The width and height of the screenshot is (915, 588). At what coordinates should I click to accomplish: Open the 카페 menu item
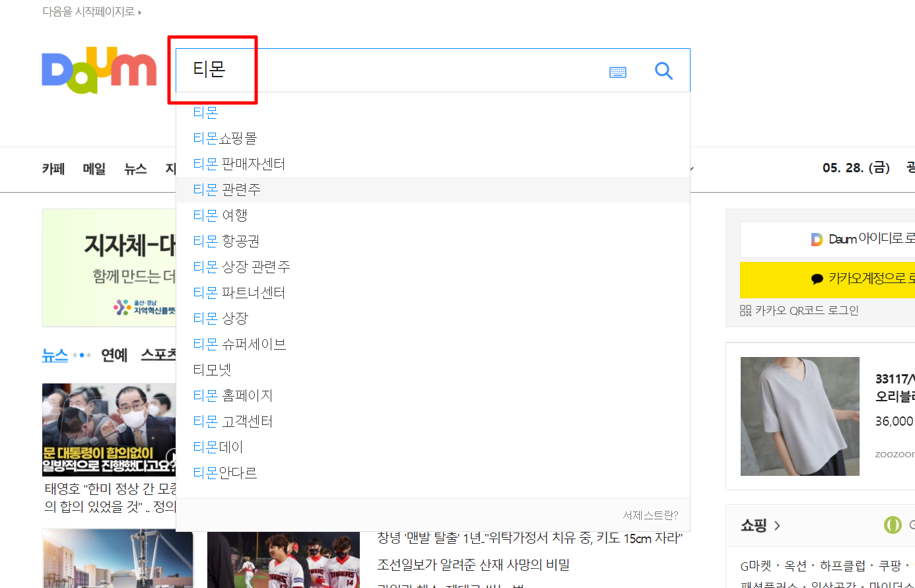(x=53, y=169)
